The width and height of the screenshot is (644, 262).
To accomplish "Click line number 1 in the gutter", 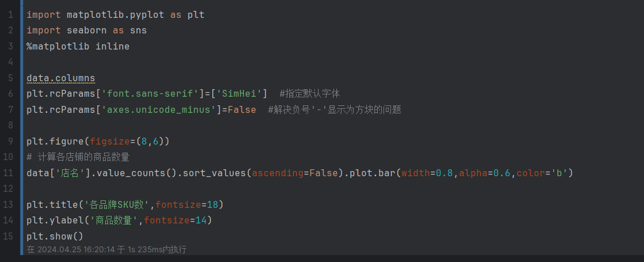I will click(10, 14).
